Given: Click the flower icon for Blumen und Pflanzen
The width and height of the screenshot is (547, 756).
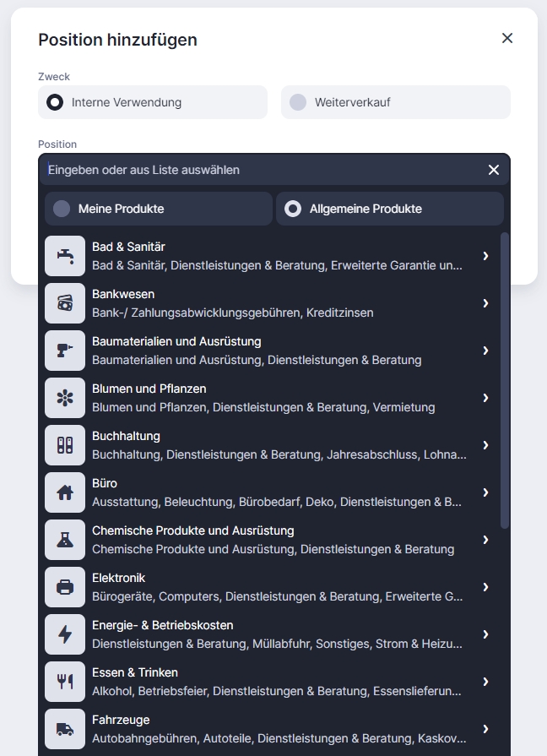Looking at the screenshot, I should 65,398.
